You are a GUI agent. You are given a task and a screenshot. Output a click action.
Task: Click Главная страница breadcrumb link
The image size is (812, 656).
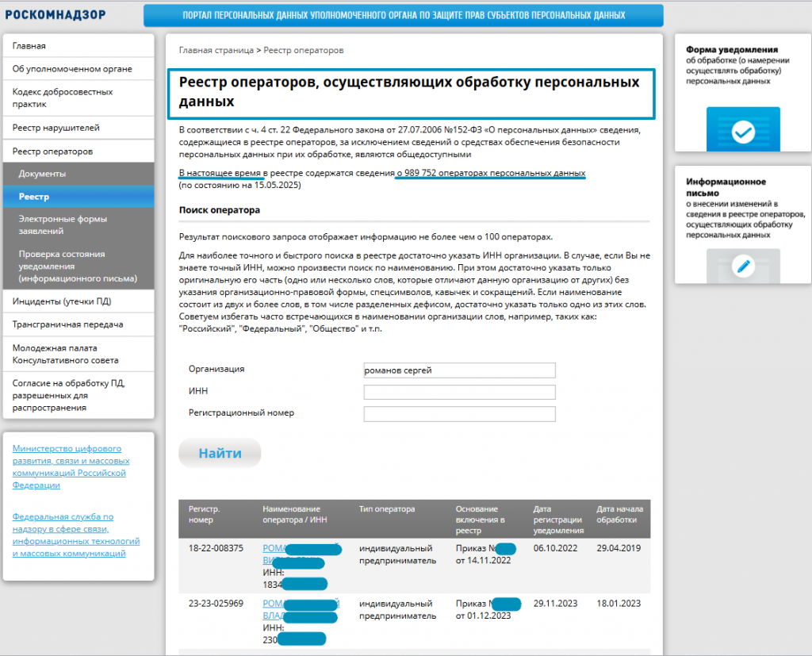[x=216, y=50]
